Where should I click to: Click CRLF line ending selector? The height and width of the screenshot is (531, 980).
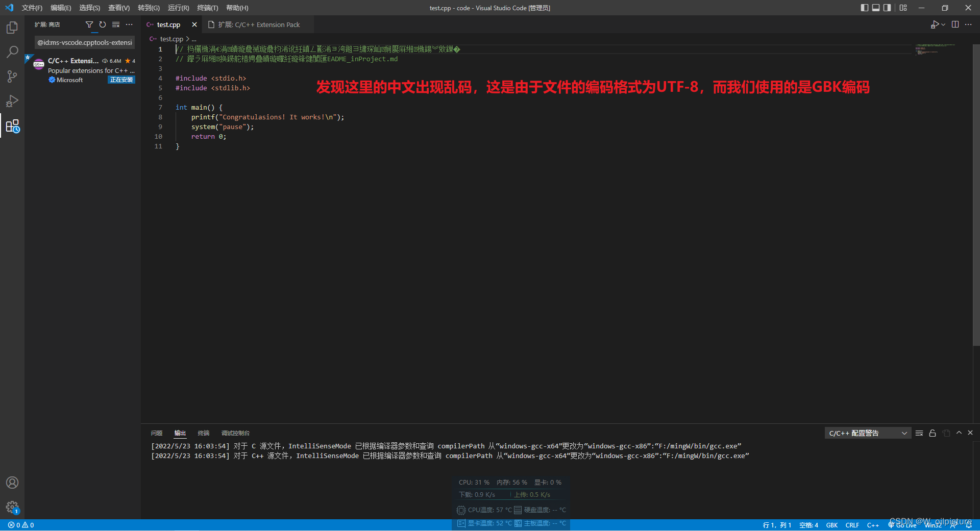point(852,525)
